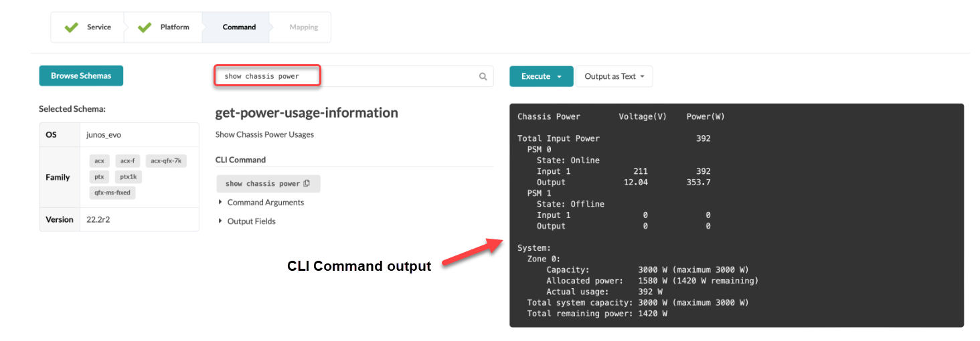Select the acx family tag
The height and width of the screenshot is (341, 980).
(x=99, y=161)
